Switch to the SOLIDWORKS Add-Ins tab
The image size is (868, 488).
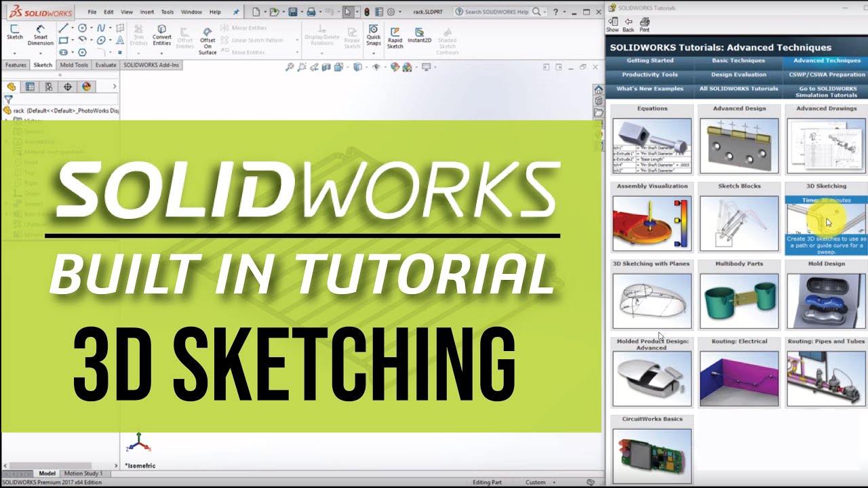click(151, 65)
